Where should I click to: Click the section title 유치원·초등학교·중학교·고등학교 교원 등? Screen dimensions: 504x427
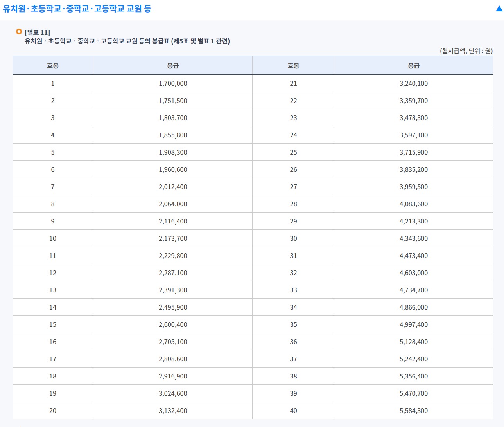[77, 9]
